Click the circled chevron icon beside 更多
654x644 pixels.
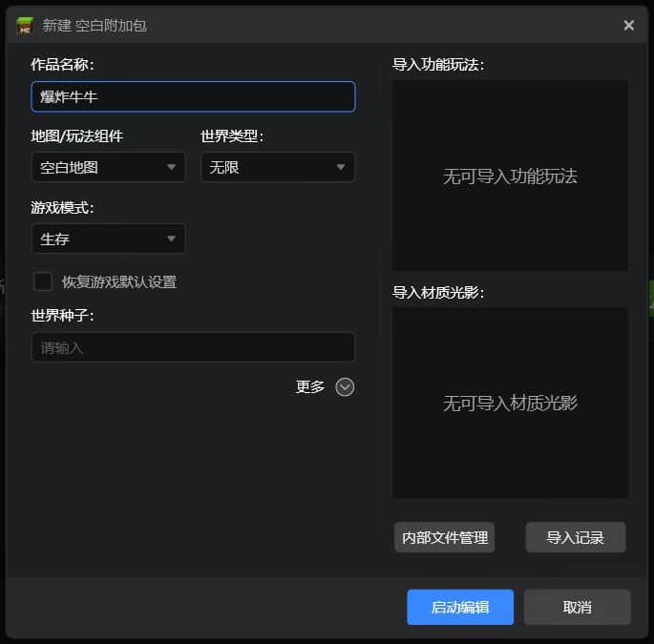click(x=345, y=386)
